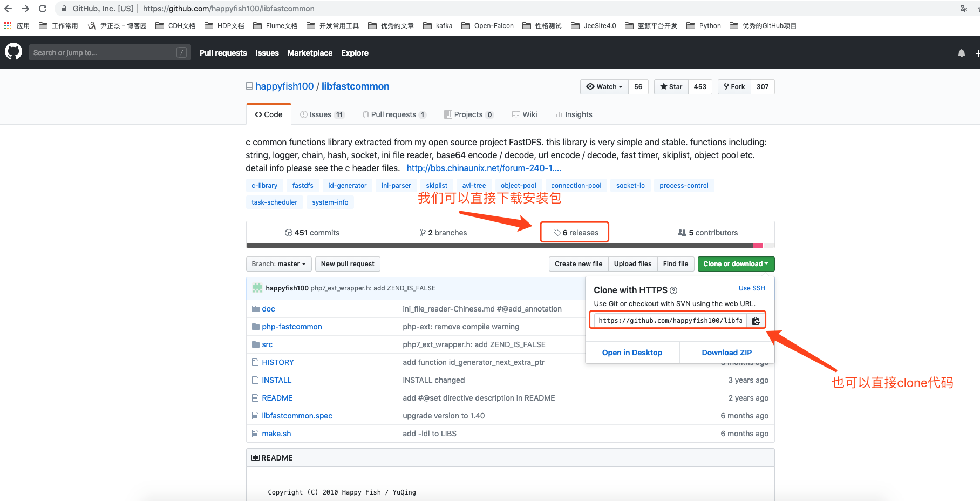Open the Projects tab
This screenshot has width=980, height=501.
[x=468, y=114]
